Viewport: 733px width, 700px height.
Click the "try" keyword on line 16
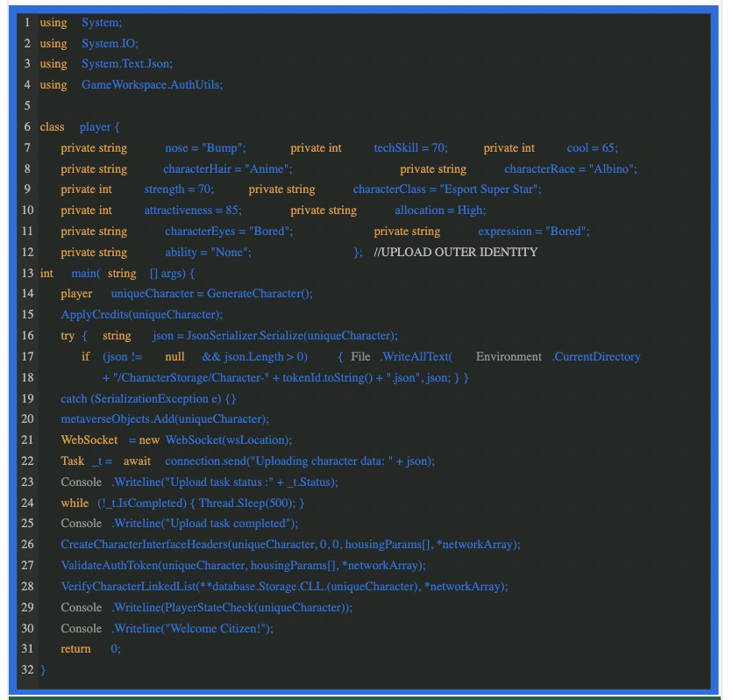68,335
